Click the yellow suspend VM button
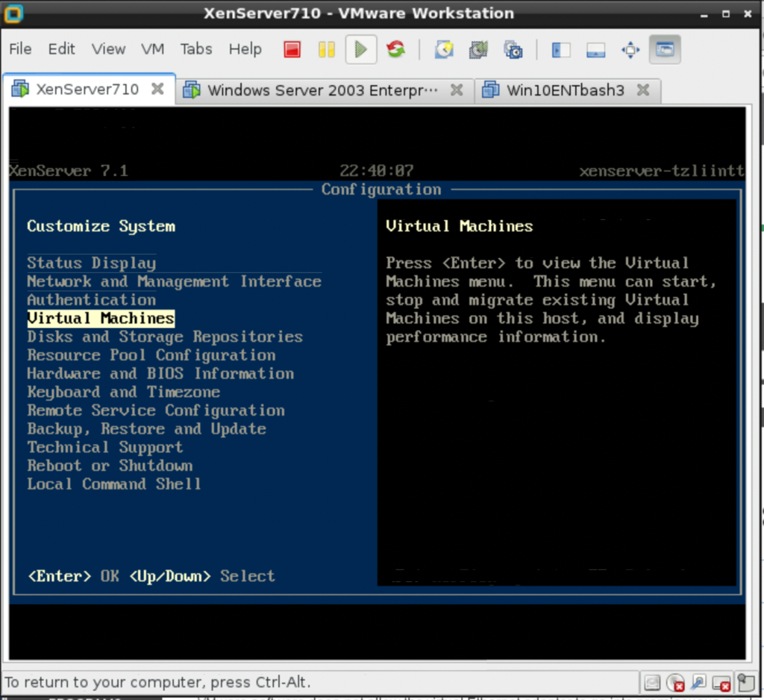 tap(326, 50)
